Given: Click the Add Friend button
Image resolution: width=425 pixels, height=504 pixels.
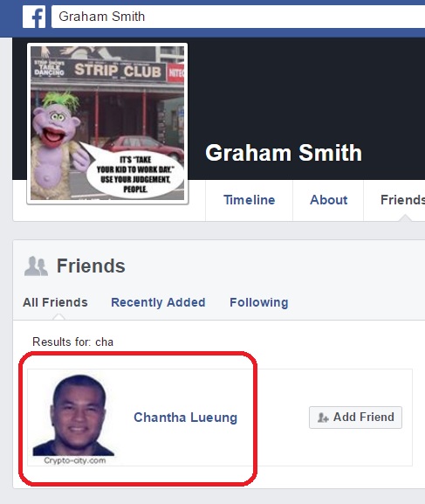Looking at the screenshot, I should (355, 418).
